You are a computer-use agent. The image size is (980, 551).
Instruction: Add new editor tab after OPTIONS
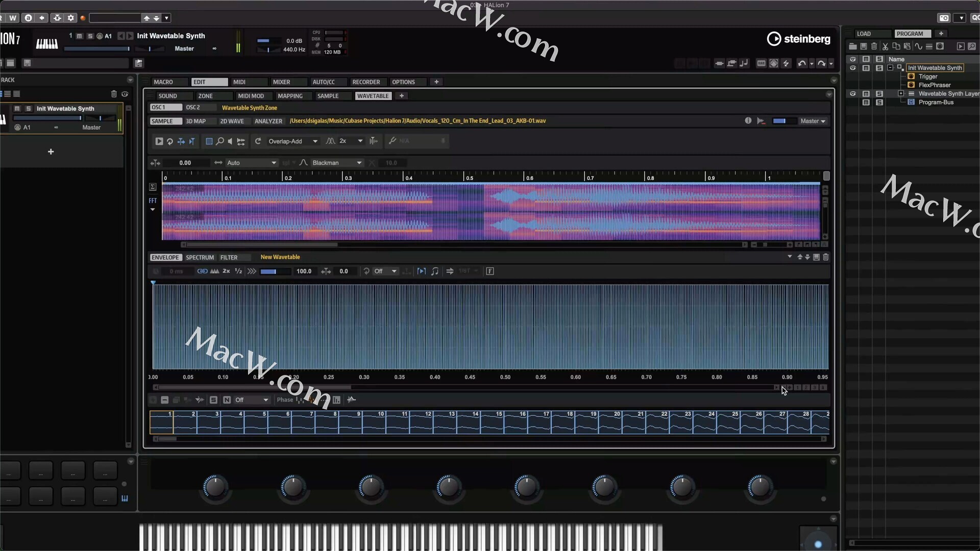[x=436, y=82]
